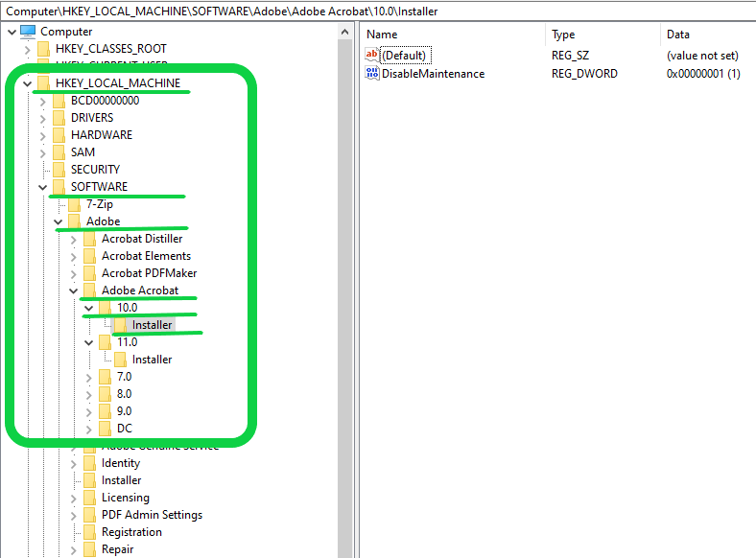Expand the DRIVERS key
756x558 pixels.
coord(43,119)
